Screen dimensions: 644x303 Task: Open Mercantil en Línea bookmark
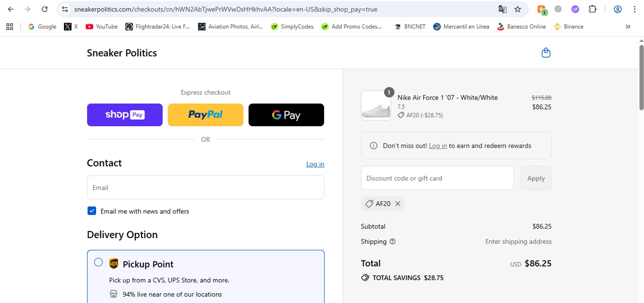(x=461, y=27)
